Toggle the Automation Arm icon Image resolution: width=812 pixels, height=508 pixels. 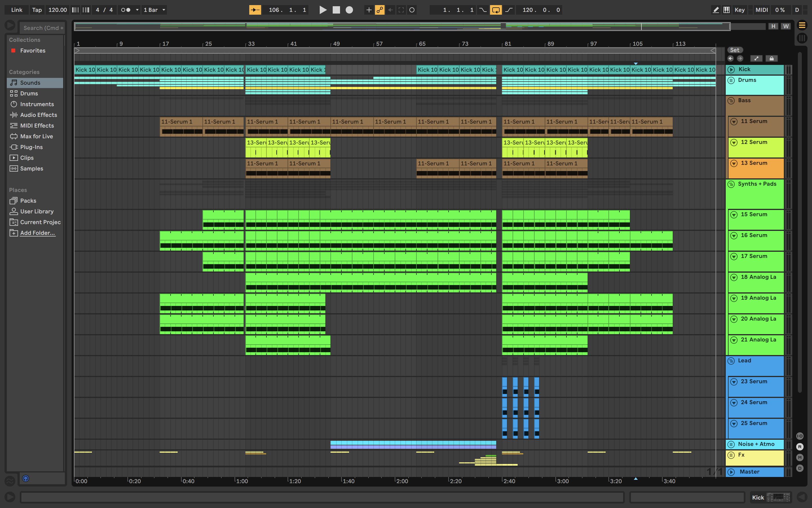379,10
